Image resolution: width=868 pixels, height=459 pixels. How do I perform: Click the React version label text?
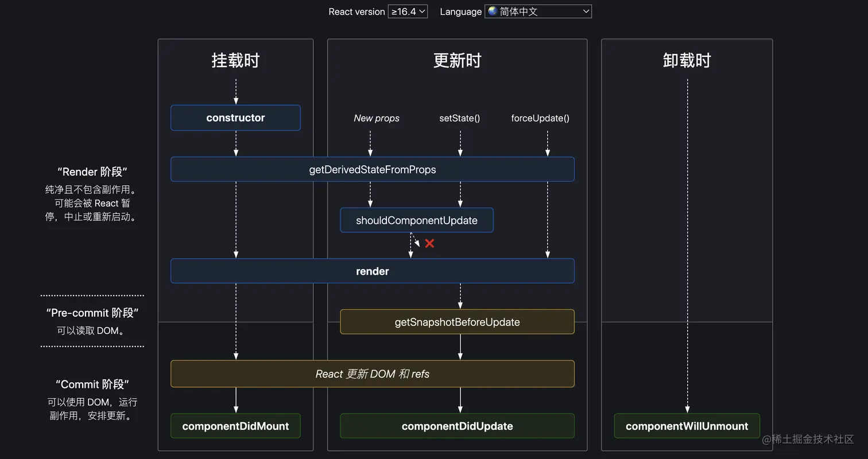[x=356, y=11]
